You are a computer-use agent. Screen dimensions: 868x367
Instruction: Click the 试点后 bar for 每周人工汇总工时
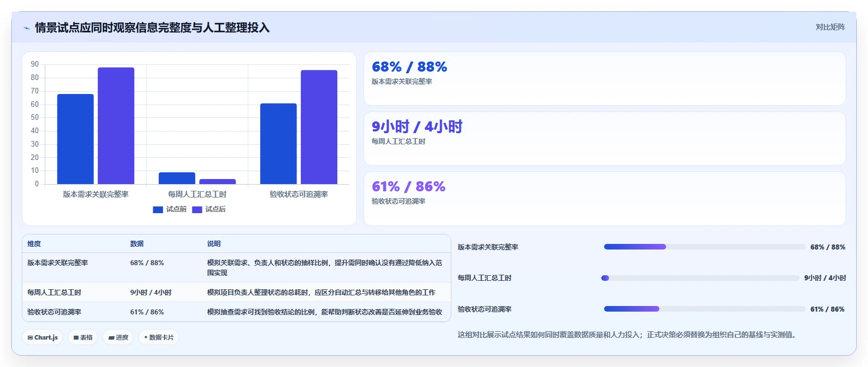[218, 181]
